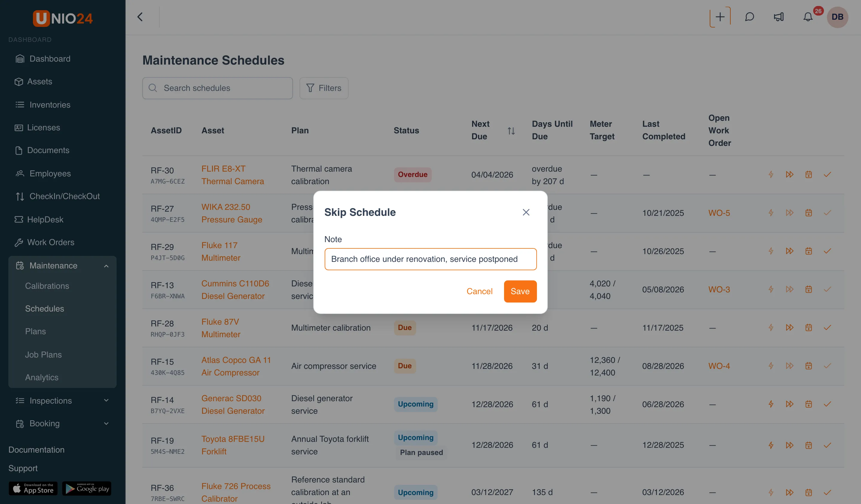Open the announcements megaphone icon

click(x=779, y=17)
